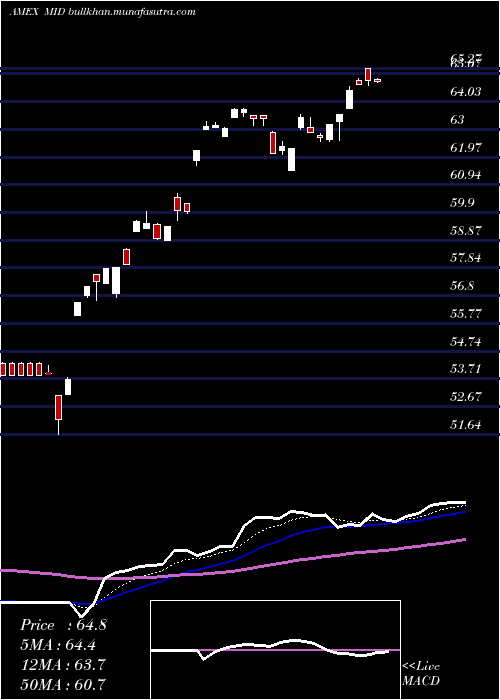500x700 pixels.
Task: Click the 56.8 price axis label
Action: 462,286
